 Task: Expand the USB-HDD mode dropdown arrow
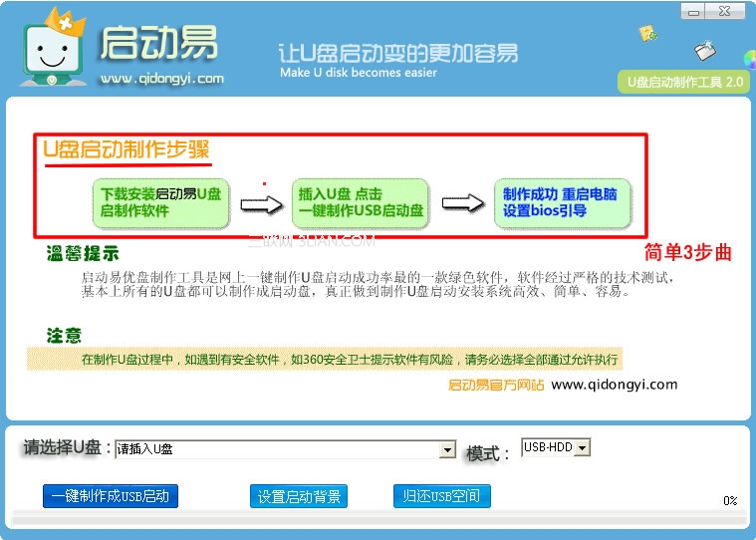583,448
